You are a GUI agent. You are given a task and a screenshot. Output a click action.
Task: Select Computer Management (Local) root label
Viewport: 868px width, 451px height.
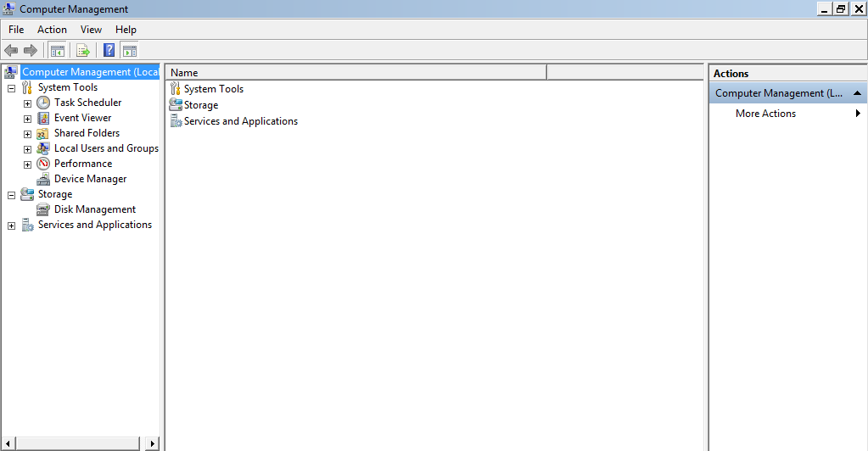coord(90,72)
